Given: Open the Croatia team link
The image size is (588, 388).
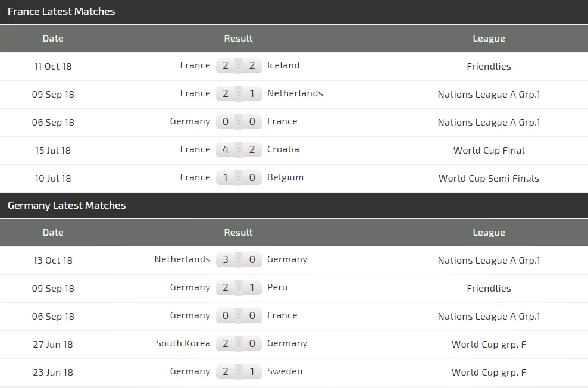Looking at the screenshot, I should click(283, 149).
